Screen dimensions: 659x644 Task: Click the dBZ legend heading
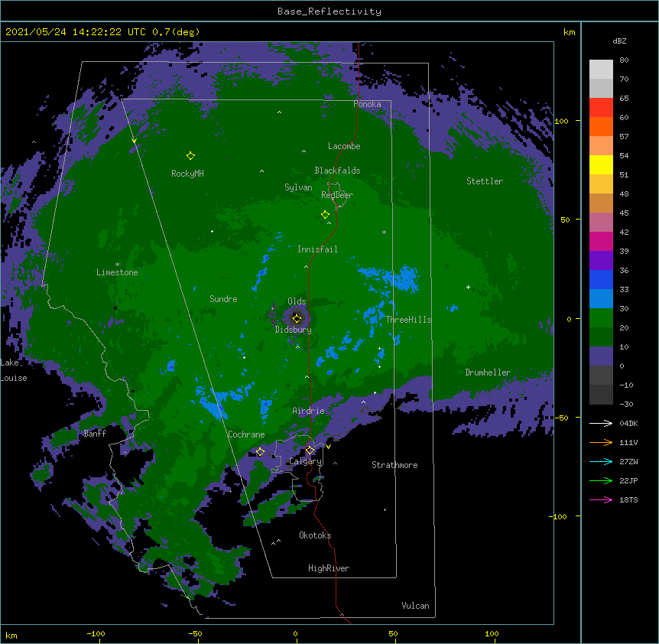(x=619, y=41)
